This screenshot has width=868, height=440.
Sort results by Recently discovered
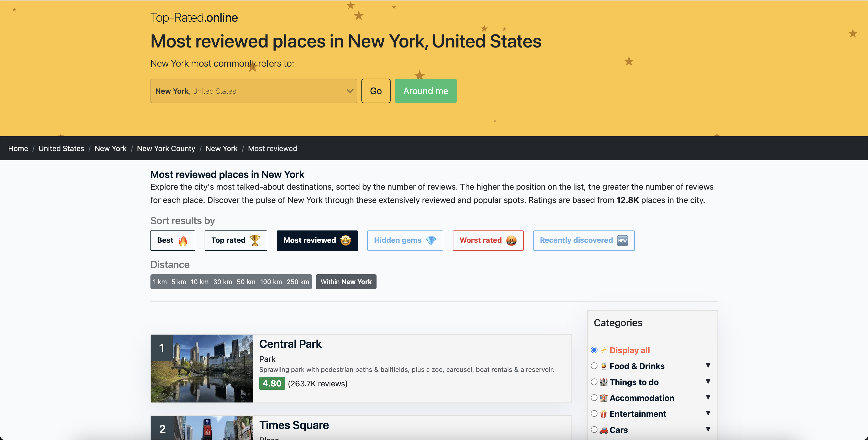point(584,240)
